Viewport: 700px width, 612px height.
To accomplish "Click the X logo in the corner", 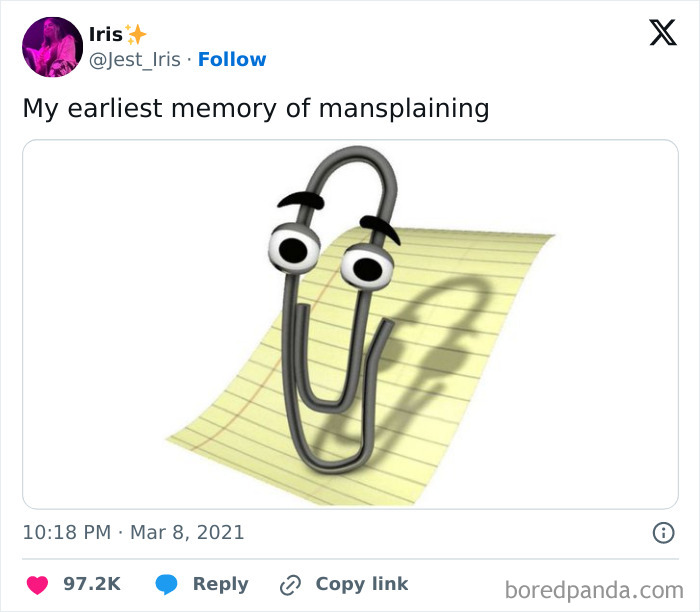I will 663,32.
